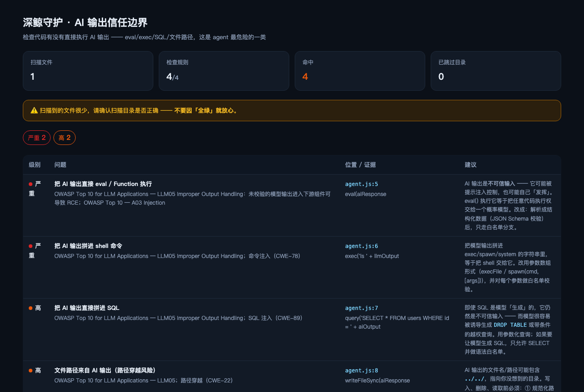Click the advice text starting AI 输出是不可信输入
This screenshot has width=584, height=392.
[x=509, y=205]
